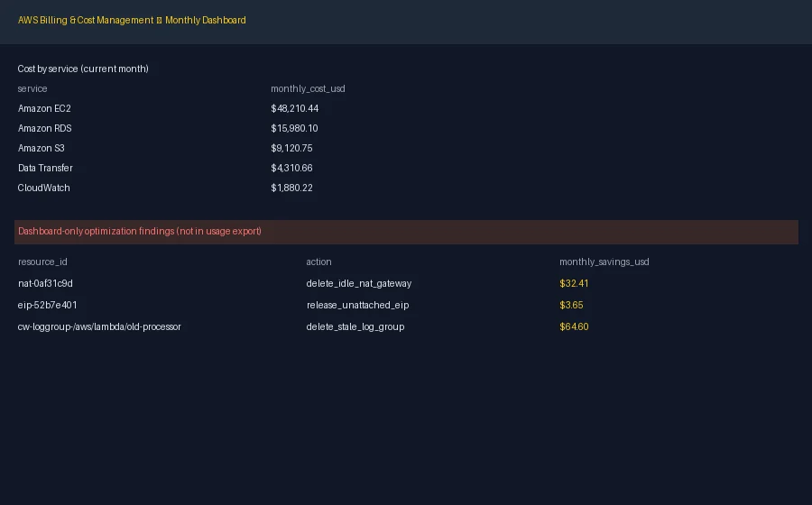Click the delete_idle_nat_gateway action

pos(358,283)
